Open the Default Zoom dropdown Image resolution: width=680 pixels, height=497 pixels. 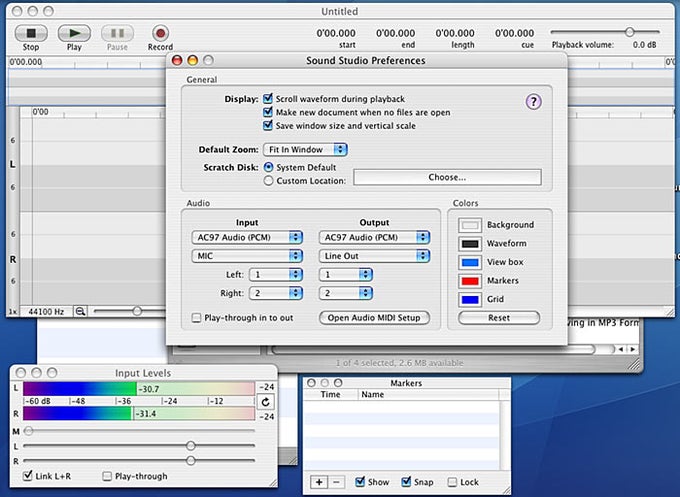point(305,150)
